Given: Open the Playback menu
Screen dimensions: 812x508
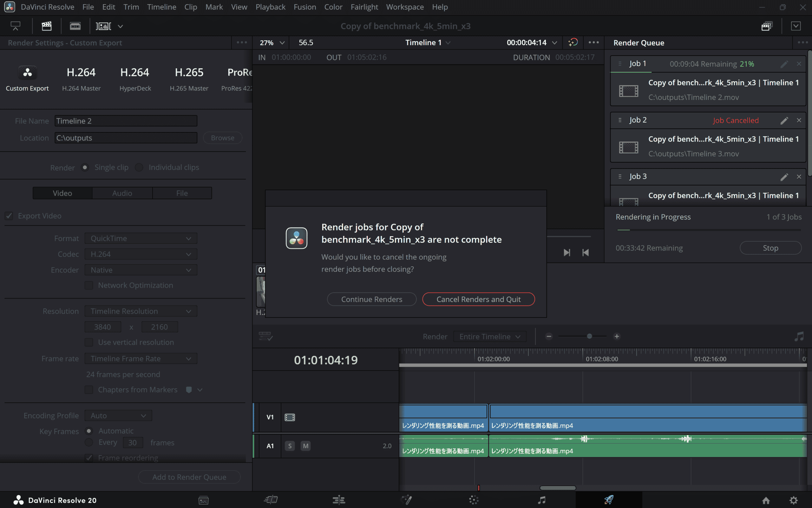Looking at the screenshot, I should click(271, 7).
